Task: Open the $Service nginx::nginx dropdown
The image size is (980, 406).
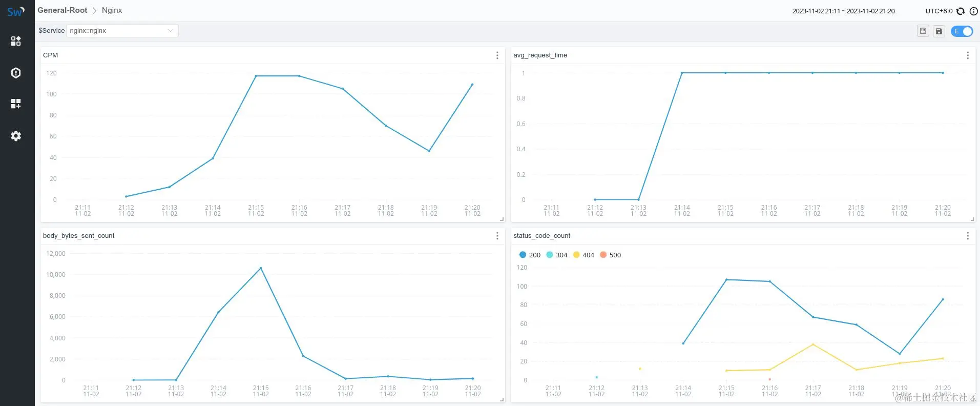Action: [x=122, y=31]
